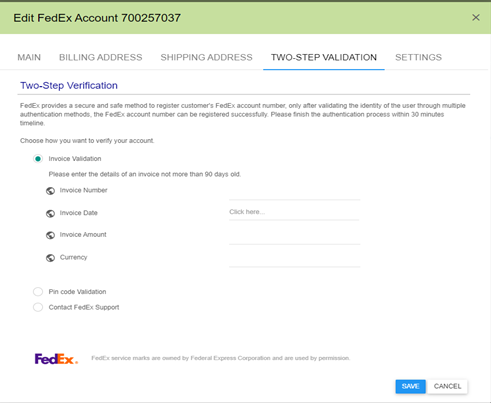Go to SHIPPING ADDRESS tab
The width and height of the screenshot is (491, 403).
[x=206, y=57]
